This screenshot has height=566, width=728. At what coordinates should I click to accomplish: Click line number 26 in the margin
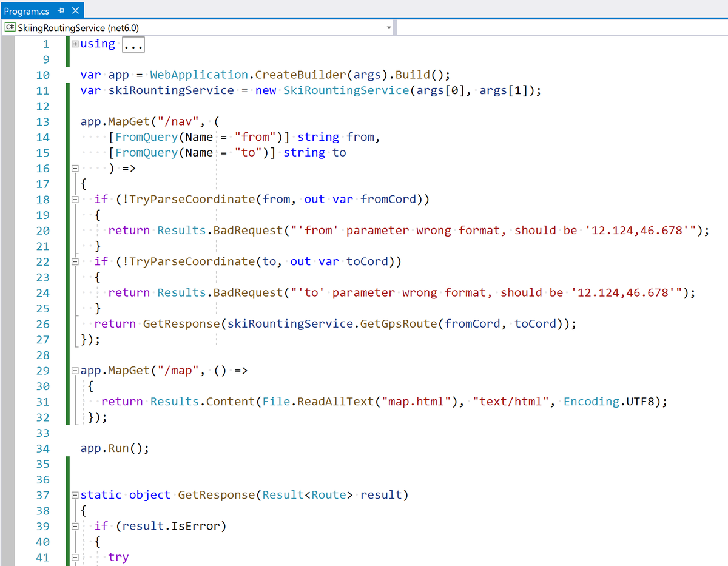tap(43, 324)
